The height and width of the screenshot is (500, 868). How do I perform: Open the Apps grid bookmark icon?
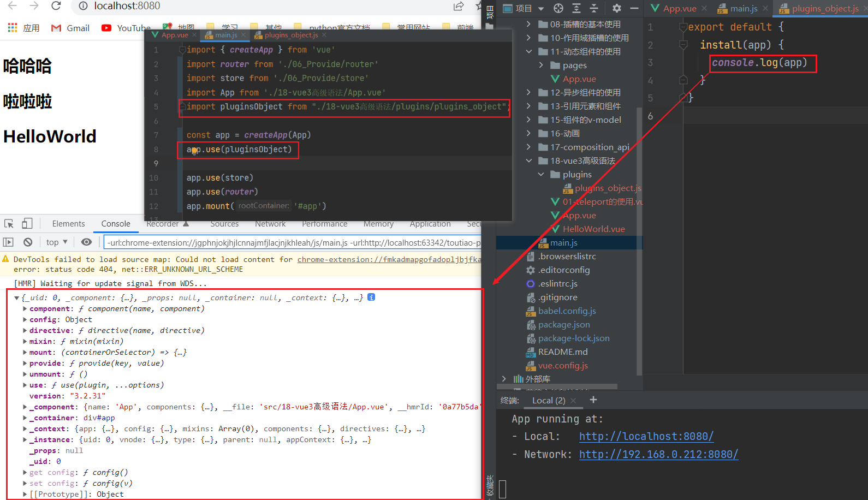(x=13, y=28)
